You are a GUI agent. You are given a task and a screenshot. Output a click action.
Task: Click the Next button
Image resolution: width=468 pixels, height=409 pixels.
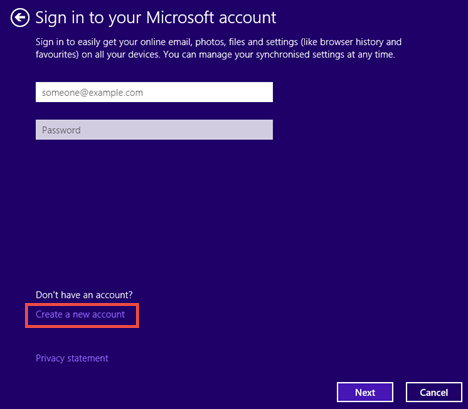coord(365,392)
